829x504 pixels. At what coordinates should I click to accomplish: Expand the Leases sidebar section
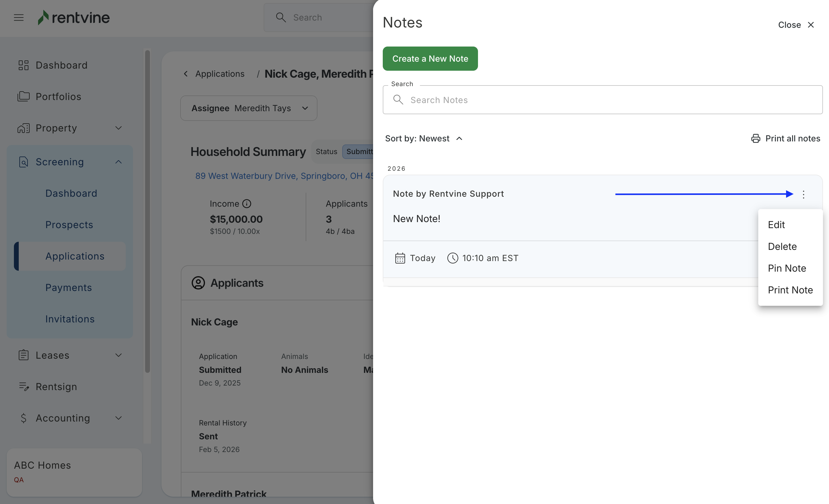(x=119, y=355)
